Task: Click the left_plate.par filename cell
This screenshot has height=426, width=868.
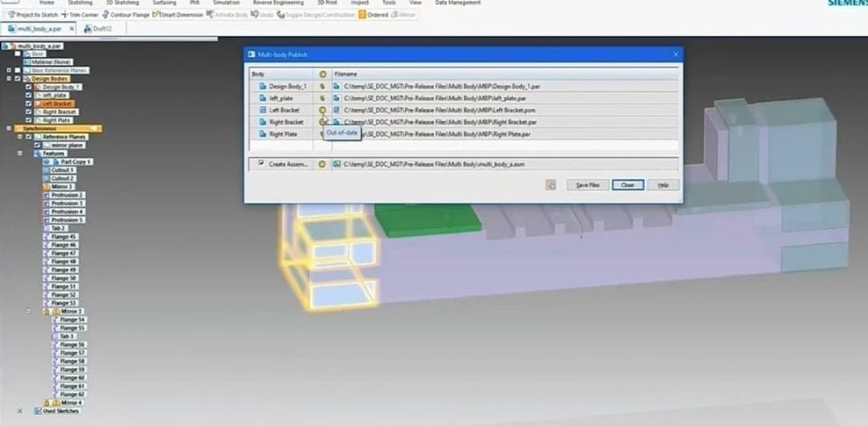Action: 505,99
